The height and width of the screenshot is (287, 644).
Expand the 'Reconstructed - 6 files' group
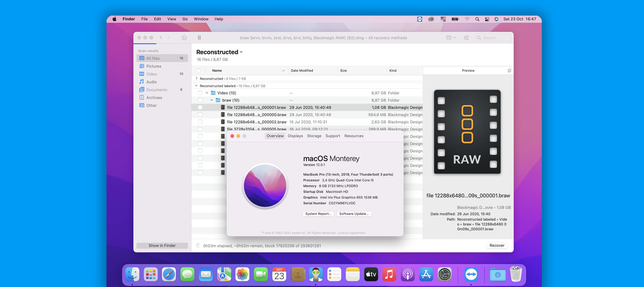(x=197, y=79)
